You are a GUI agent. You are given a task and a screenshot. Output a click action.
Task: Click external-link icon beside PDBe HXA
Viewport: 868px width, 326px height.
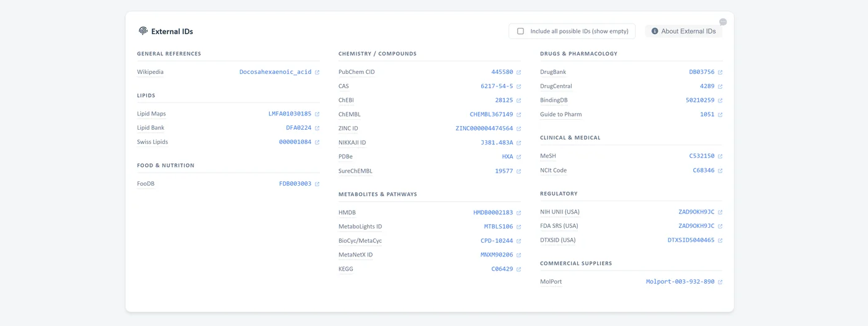(x=518, y=157)
